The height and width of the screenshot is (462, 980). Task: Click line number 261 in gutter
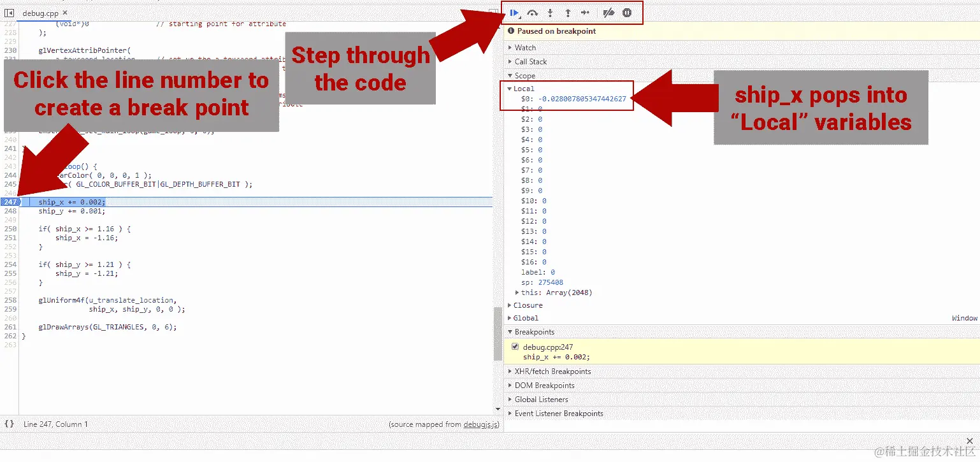click(x=10, y=327)
